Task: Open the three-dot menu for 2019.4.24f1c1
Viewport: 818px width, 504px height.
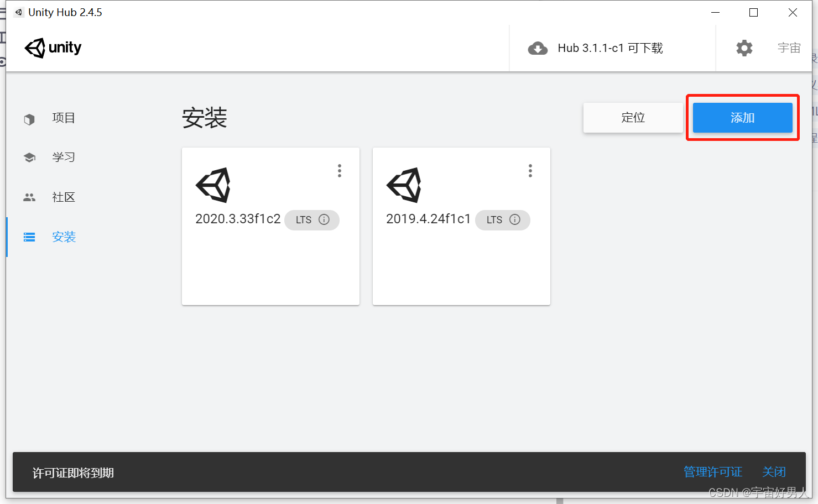Action: coord(530,171)
